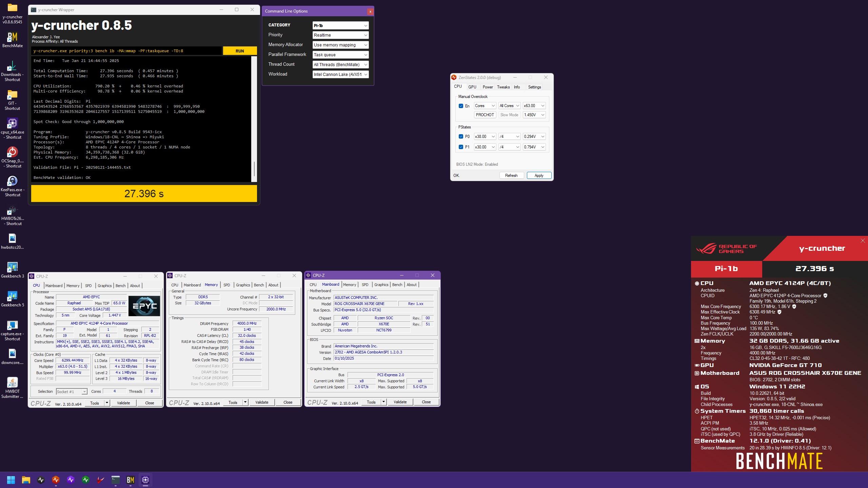Open the x63.00 multiplier dropdown in ZenStates

coord(534,106)
